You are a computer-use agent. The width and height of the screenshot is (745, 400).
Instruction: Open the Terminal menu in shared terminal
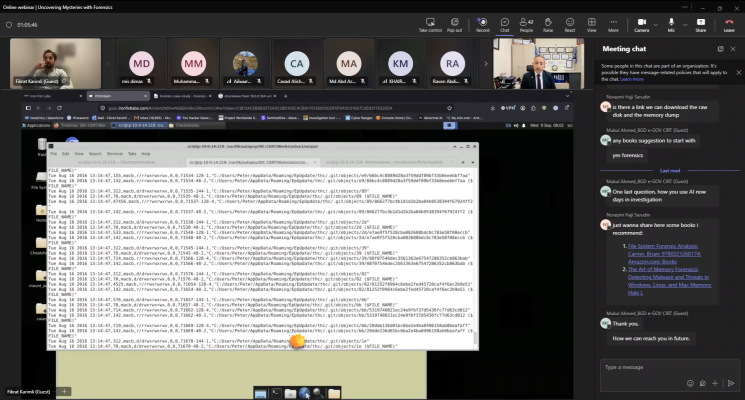(x=115, y=153)
